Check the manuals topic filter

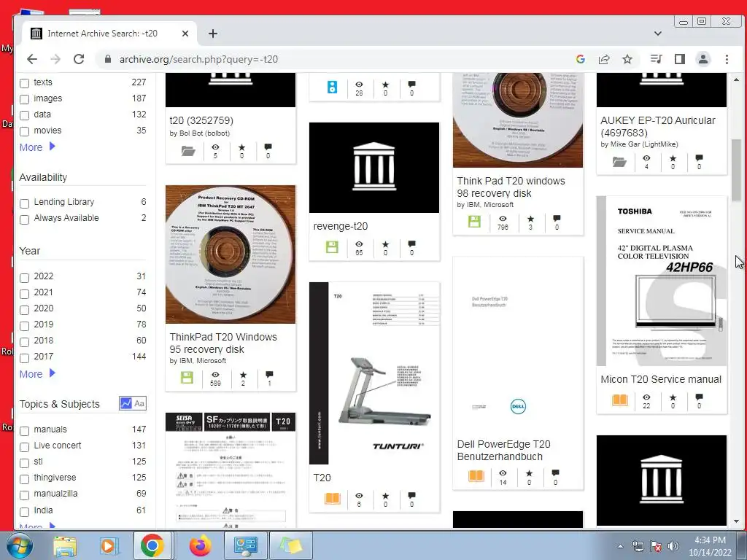click(x=24, y=431)
